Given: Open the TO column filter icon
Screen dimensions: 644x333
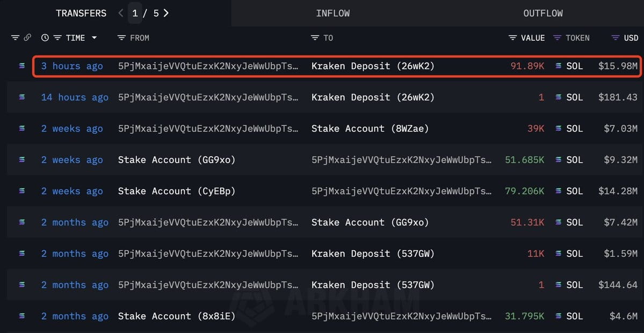Looking at the screenshot, I should (x=315, y=38).
